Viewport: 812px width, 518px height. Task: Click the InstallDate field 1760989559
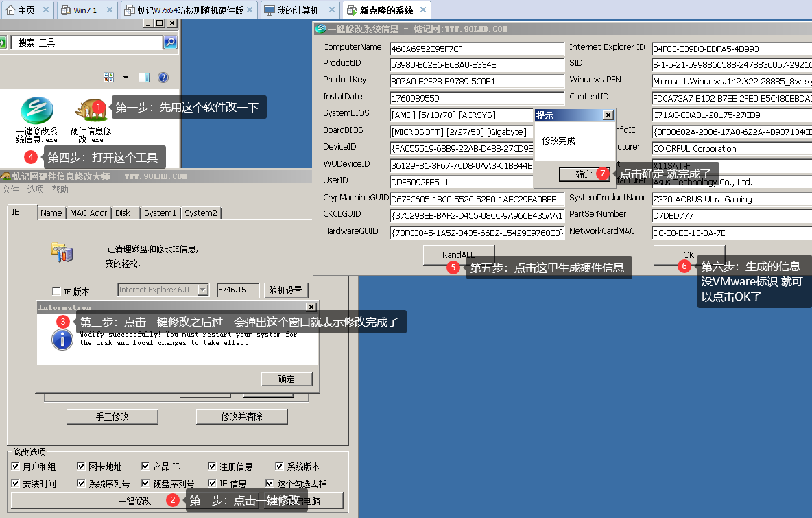tap(477, 98)
